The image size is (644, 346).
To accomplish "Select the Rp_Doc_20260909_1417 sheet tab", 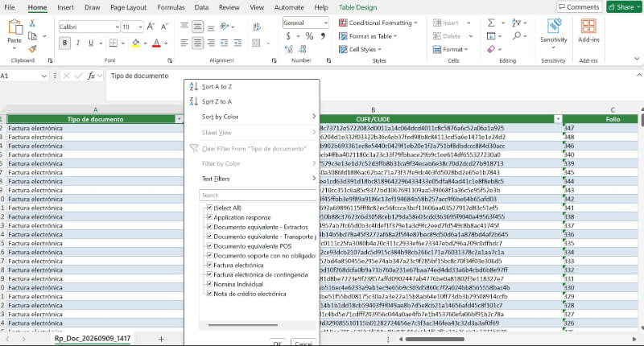I will click(x=93, y=339).
